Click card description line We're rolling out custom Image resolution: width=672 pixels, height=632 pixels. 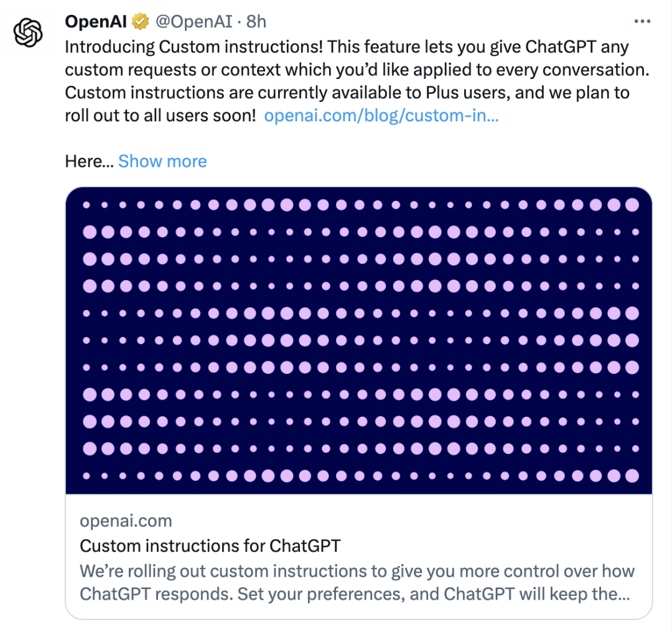point(357,571)
